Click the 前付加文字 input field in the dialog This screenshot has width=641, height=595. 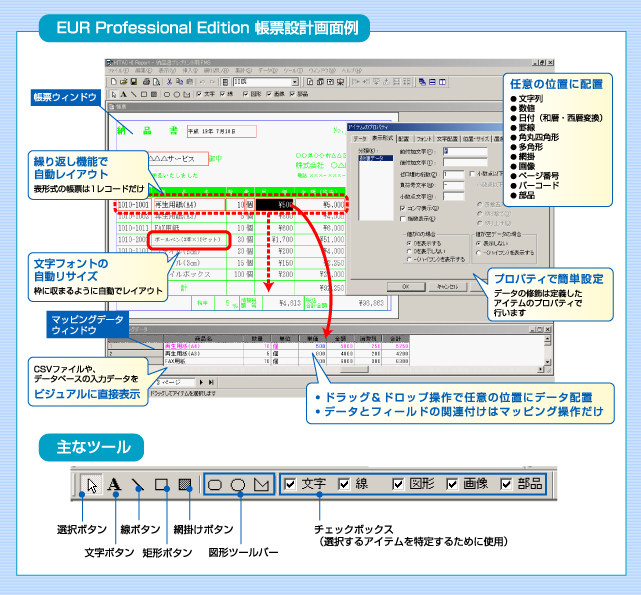click(465, 151)
